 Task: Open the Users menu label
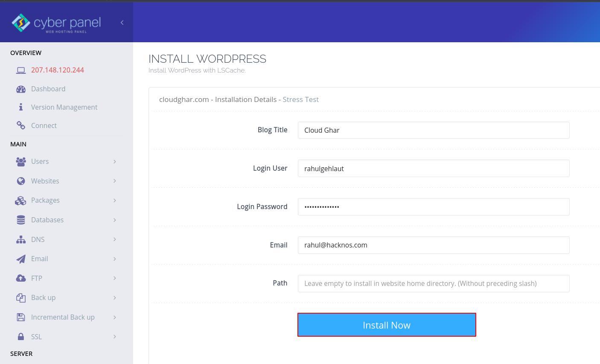coord(40,161)
